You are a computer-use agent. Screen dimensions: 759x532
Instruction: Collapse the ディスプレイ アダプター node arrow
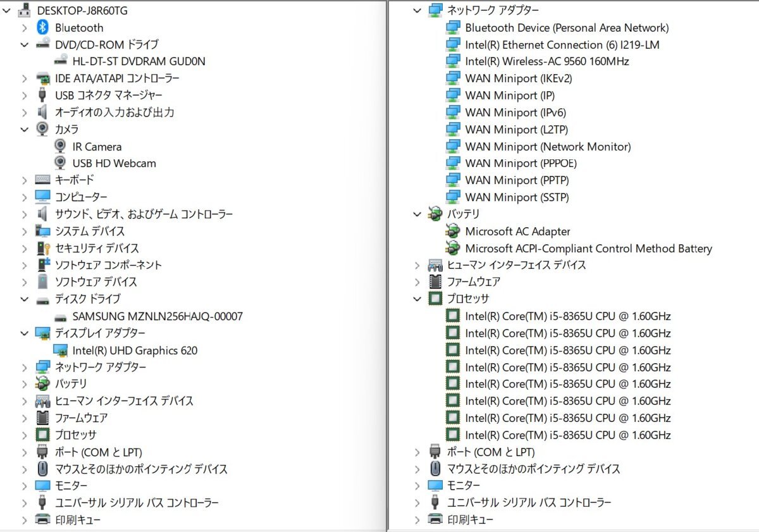pos(24,333)
